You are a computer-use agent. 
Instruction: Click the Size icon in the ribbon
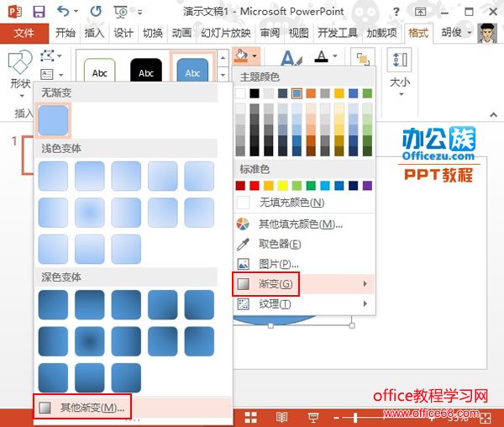(x=400, y=60)
